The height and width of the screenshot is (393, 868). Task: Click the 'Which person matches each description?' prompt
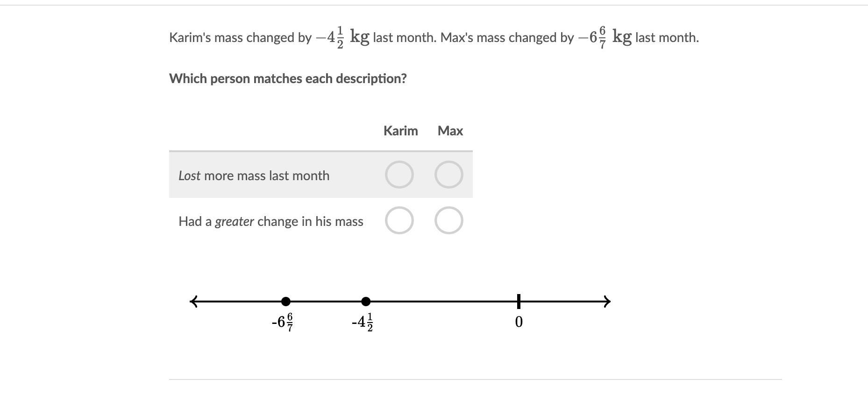tap(288, 78)
